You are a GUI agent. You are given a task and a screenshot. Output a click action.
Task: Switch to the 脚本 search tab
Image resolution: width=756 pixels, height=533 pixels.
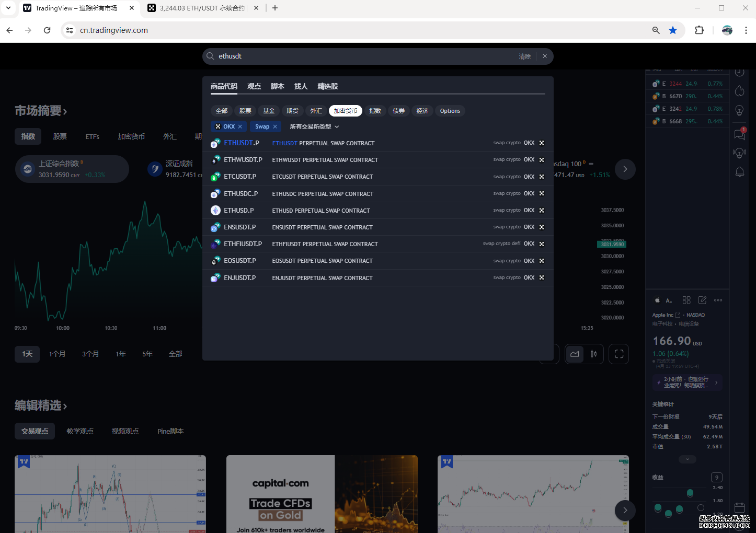coord(278,86)
